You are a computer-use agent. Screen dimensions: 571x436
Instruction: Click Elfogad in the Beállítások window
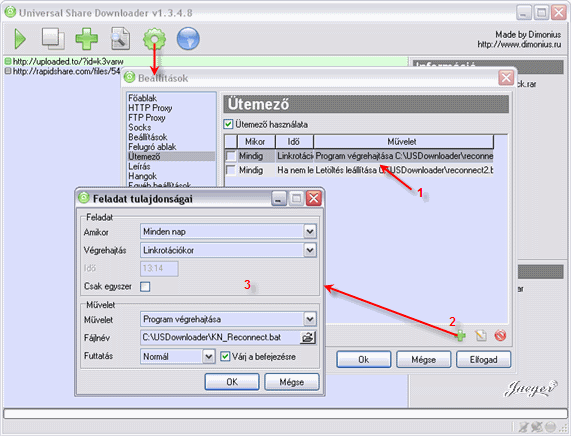click(x=483, y=360)
